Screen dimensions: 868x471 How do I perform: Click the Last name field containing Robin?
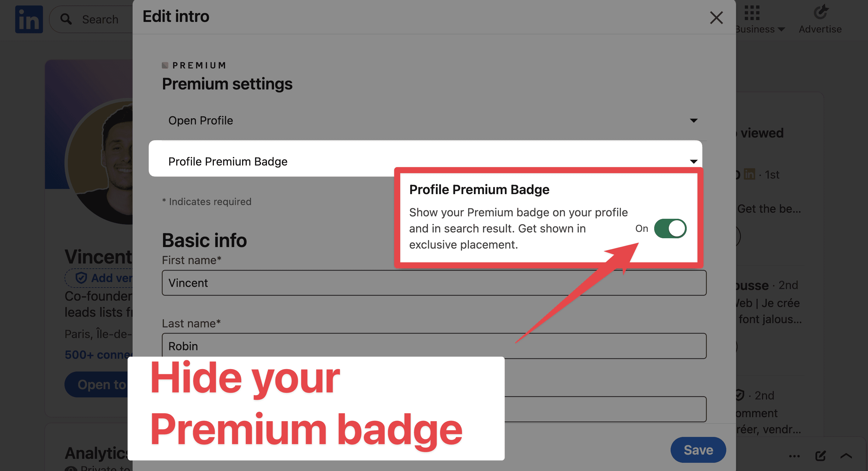coord(434,346)
